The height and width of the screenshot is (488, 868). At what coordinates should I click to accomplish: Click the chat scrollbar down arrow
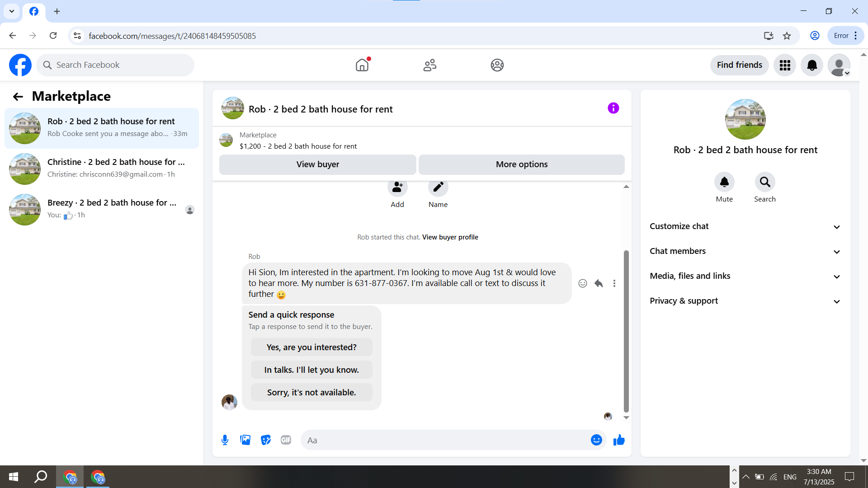pos(626,418)
